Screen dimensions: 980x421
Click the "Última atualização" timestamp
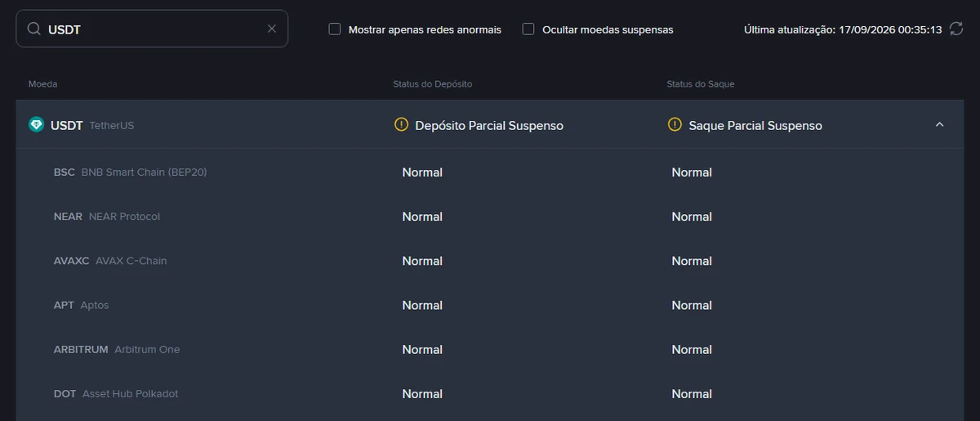click(x=843, y=29)
